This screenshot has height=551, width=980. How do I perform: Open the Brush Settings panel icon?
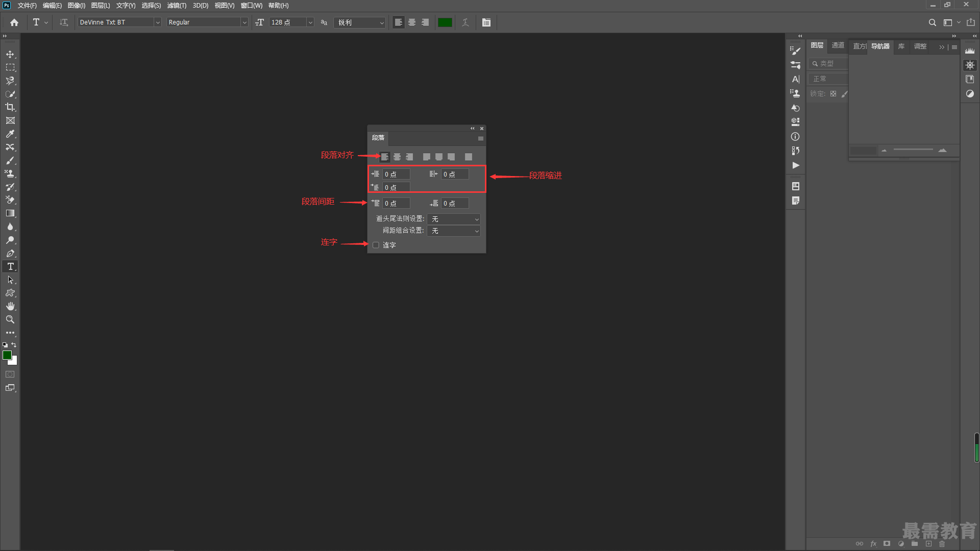coord(795,51)
